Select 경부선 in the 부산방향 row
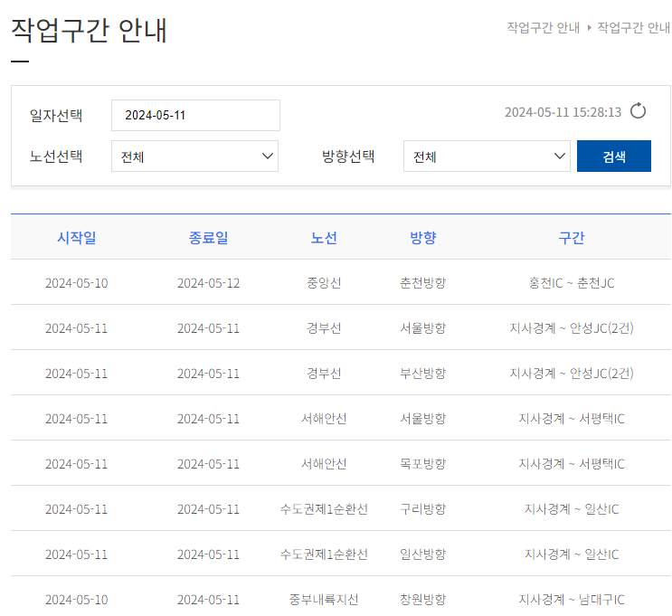This screenshot has width=672, height=616. coord(324,374)
